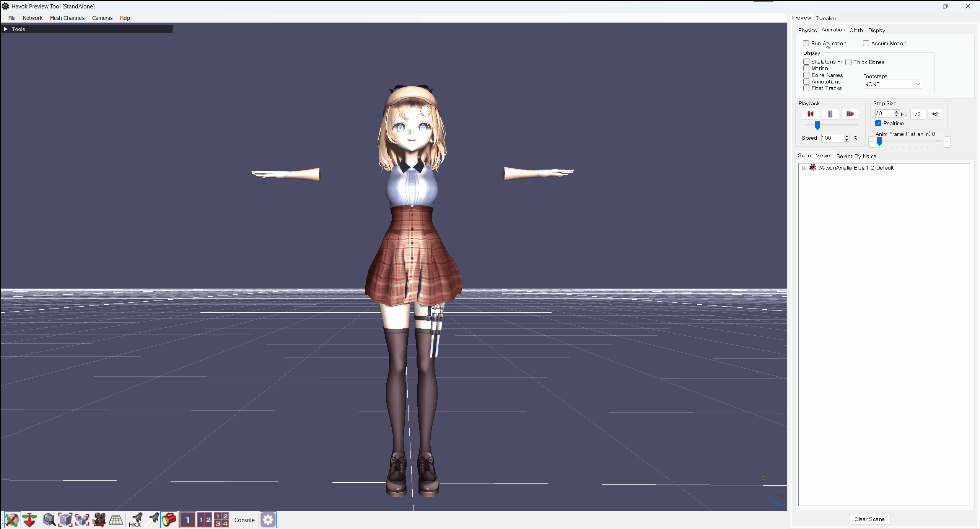Enable the Run Animation checkbox
Image resolution: width=980 pixels, height=529 pixels.
pyautogui.click(x=806, y=43)
